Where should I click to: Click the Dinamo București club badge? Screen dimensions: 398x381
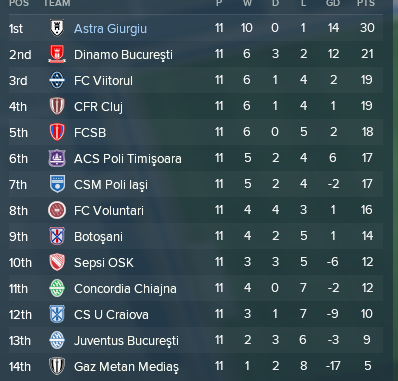(57, 54)
